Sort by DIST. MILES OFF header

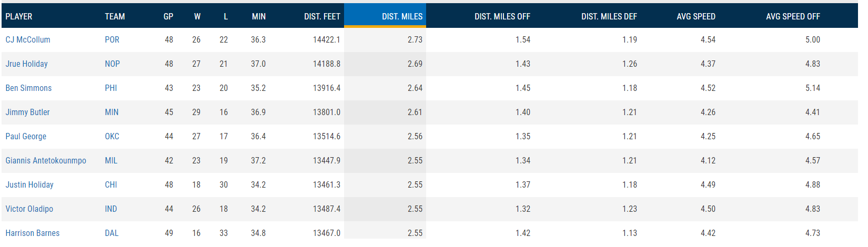point(502,17)
